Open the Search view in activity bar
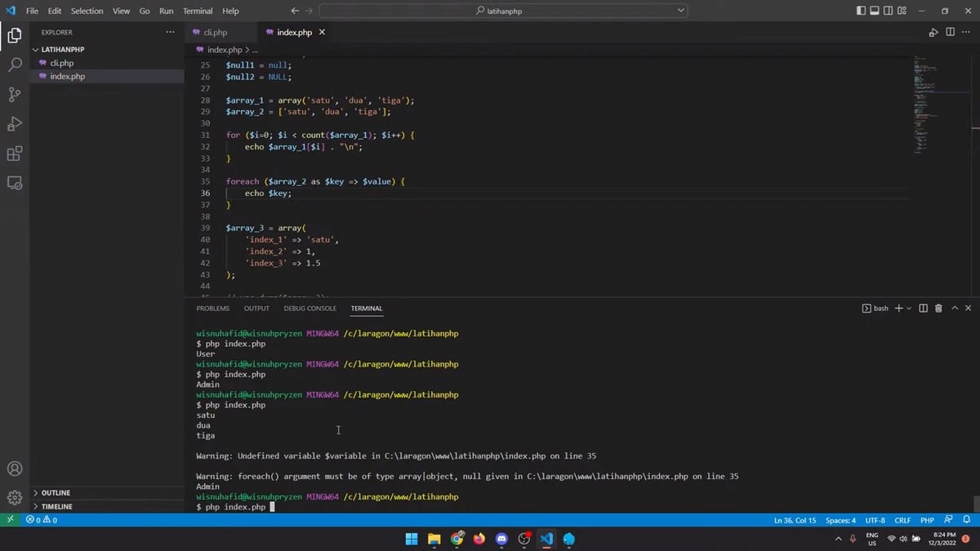 point(15,65)
